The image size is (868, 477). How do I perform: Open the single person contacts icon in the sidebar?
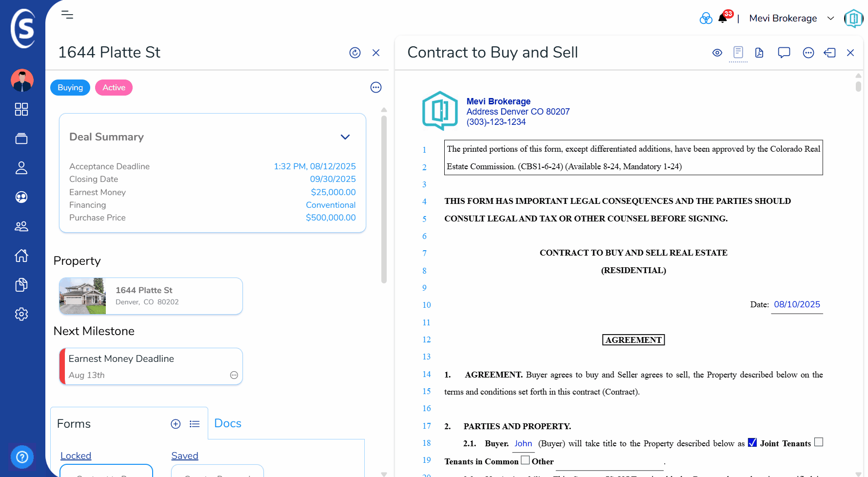[21, 168]
